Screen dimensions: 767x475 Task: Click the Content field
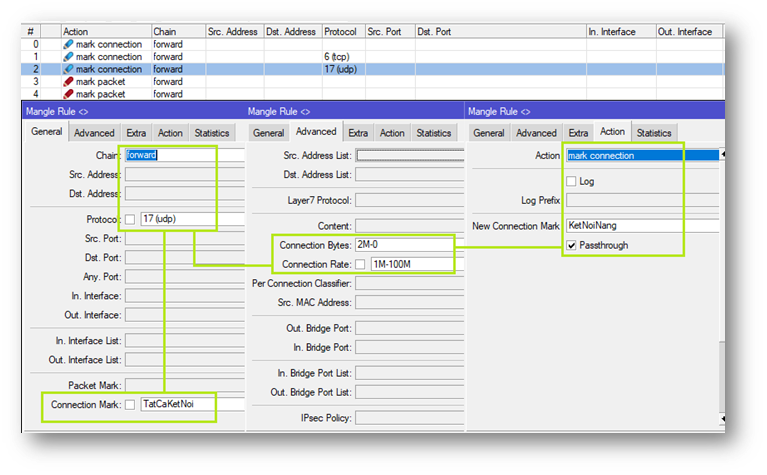[x=410, y=226]
